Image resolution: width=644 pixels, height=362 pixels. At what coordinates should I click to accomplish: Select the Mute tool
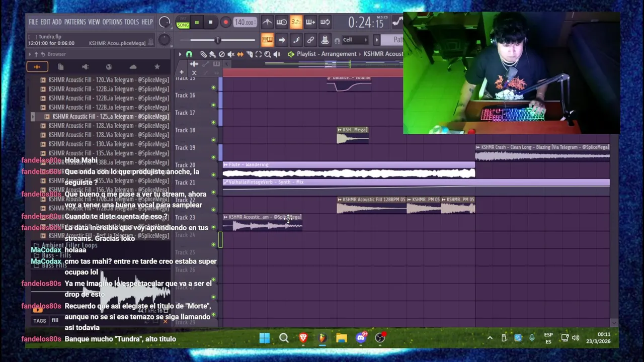click(x=231, y=54)
